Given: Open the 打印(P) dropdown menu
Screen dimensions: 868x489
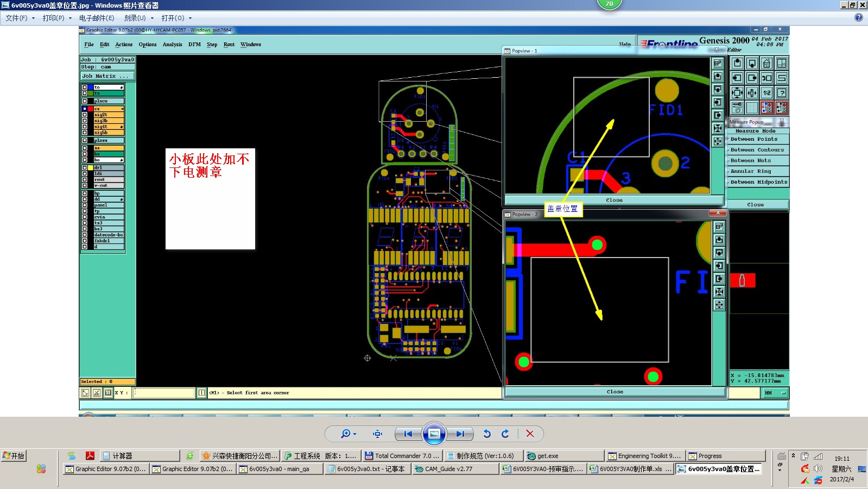Looking at the screenshot, I should pos(57,18).
